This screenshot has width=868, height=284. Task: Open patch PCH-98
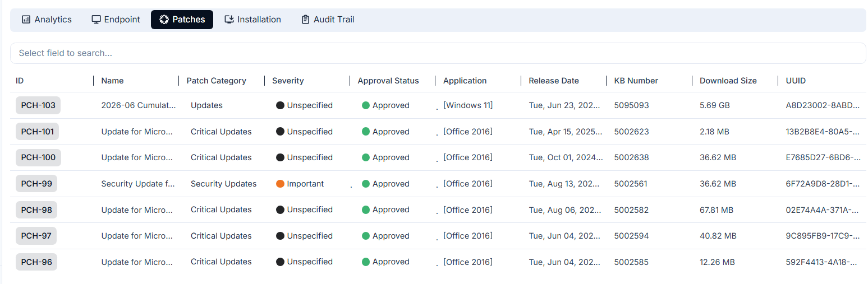[36, 209]
